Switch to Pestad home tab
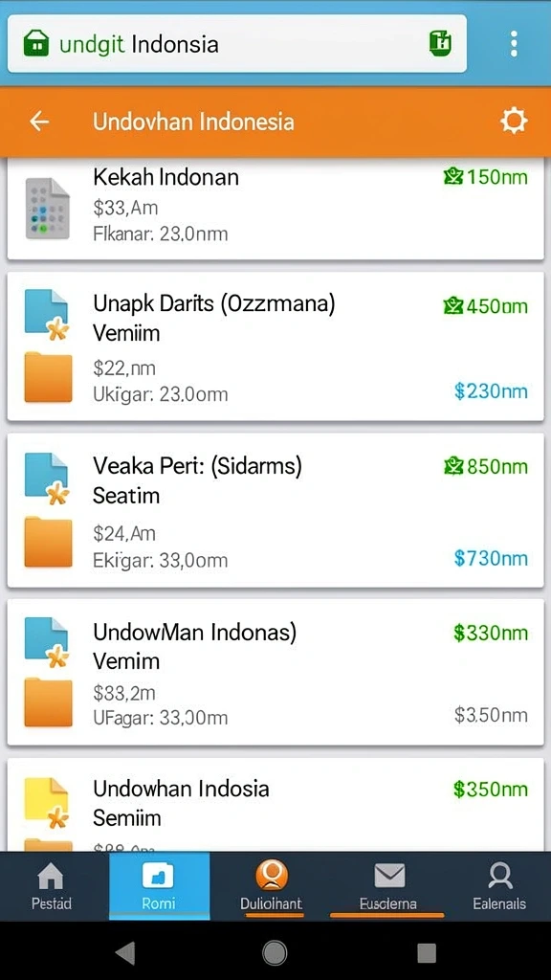The image size is (551, 980). (51, 886)
